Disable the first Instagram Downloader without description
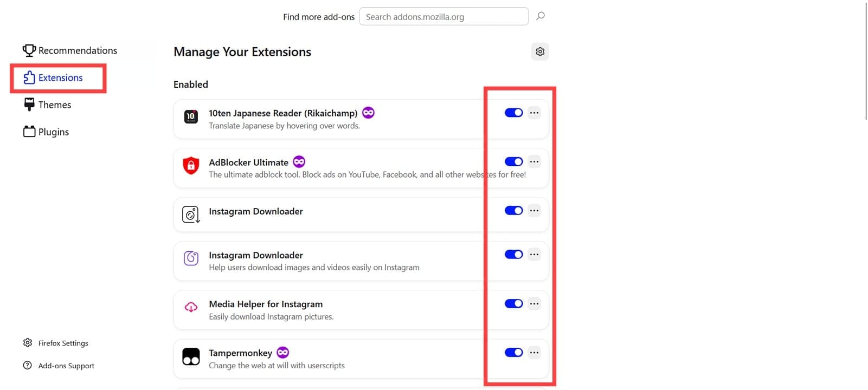Screen dimensions: 868x390 point(513,210)
